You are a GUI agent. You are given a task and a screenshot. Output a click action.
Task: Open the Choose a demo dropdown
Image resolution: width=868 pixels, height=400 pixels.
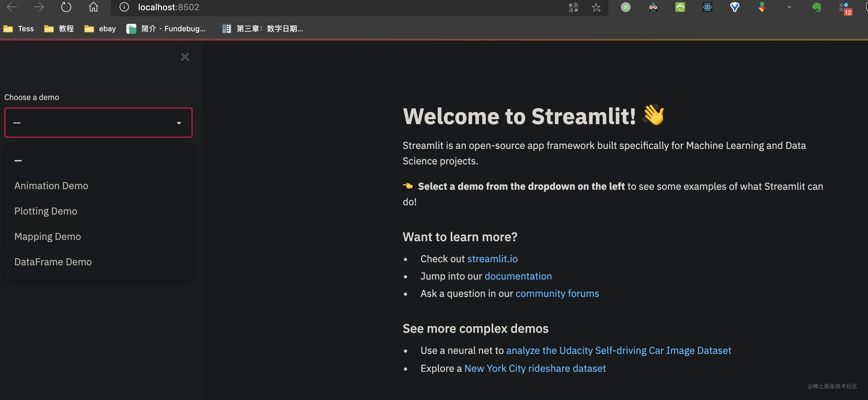[x=98, y=123]
